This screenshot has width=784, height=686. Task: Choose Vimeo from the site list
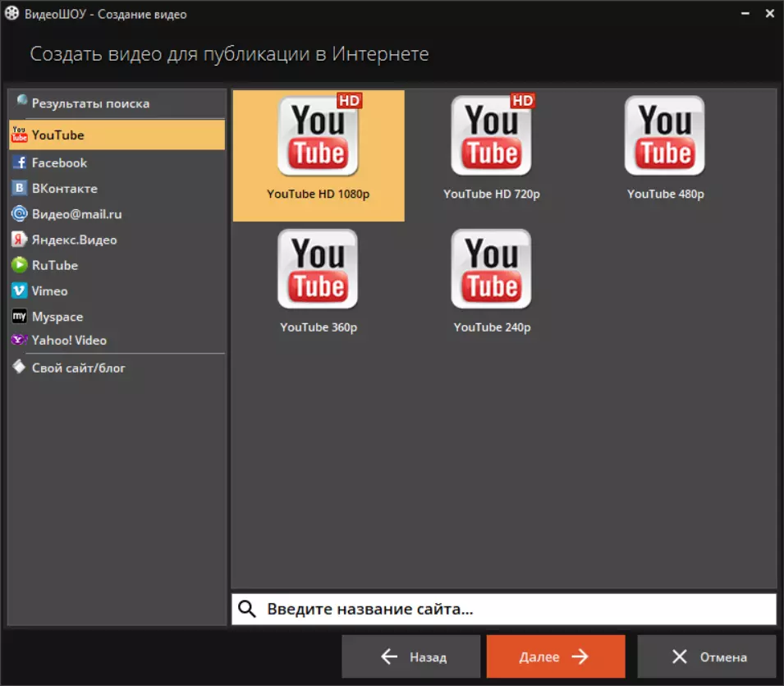(x=117, y=290)
